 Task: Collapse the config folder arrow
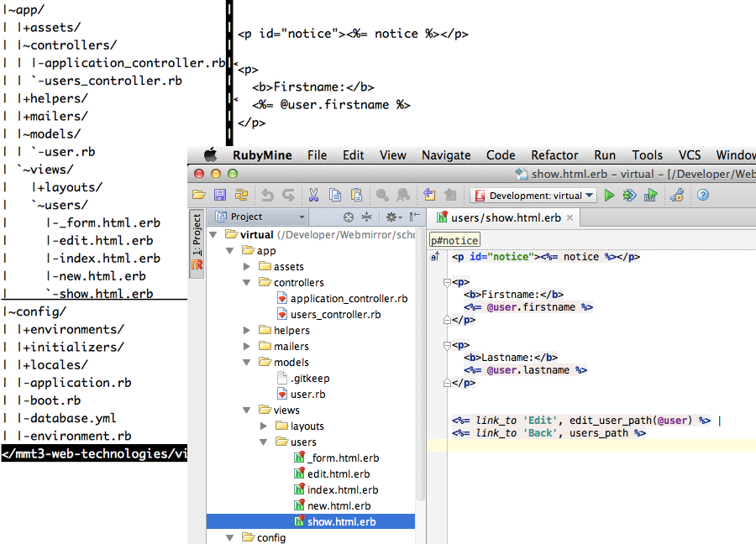[x=230, y=537]
